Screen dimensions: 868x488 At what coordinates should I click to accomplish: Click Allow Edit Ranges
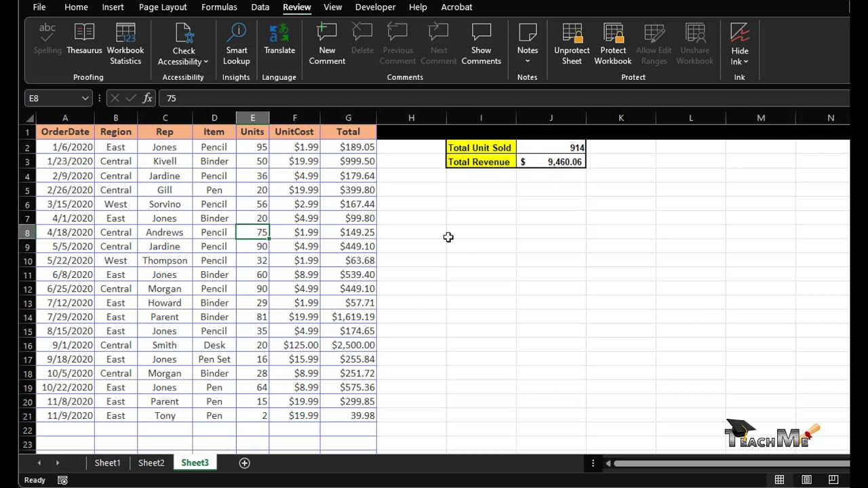[x=654, y=44]
